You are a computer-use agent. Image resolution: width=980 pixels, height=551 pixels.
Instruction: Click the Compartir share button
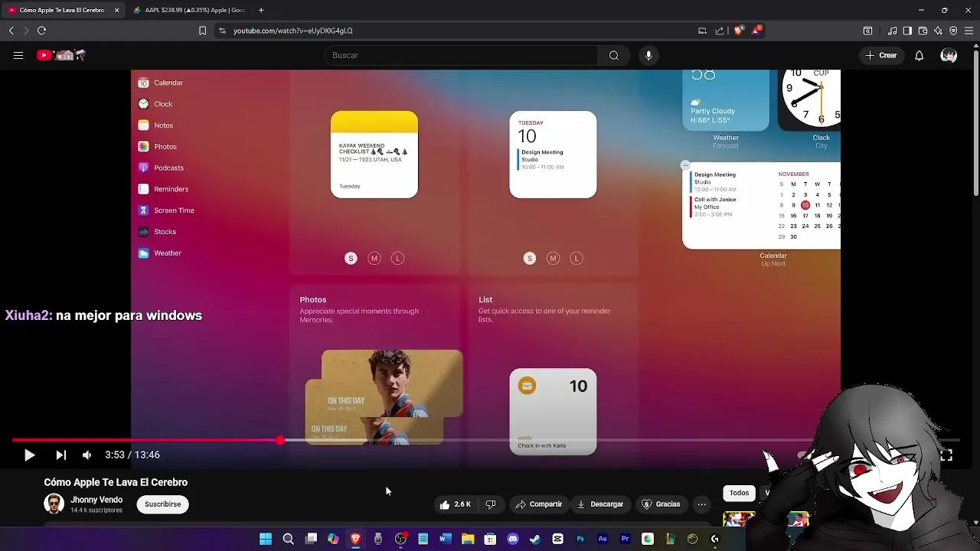(x=539, y=504)
